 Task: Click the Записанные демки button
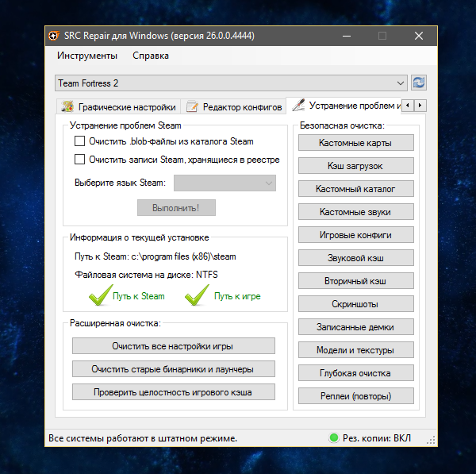355,327
